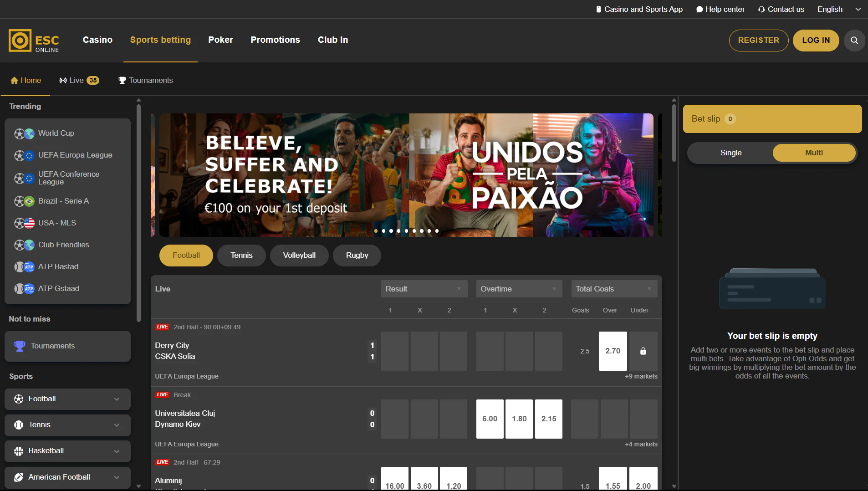Click the first banner carousel dot
The height and width of the screenshot is (491, 868).
pos(376,231)
